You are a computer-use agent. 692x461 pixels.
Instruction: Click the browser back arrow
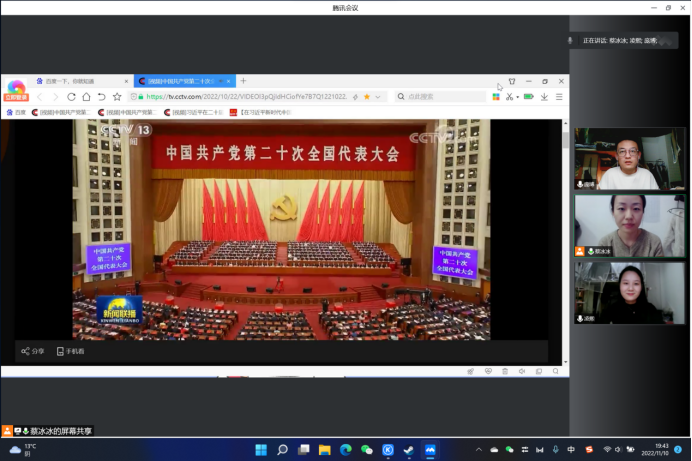[x=40, y=97]
